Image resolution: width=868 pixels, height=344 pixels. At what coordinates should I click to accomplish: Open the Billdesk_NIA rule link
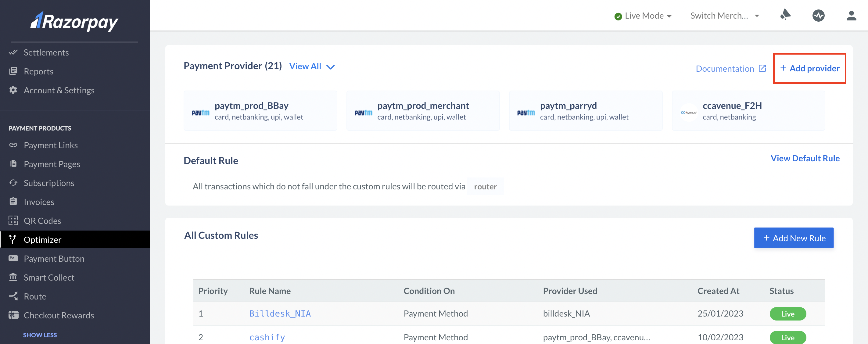(x=280, y=313)
